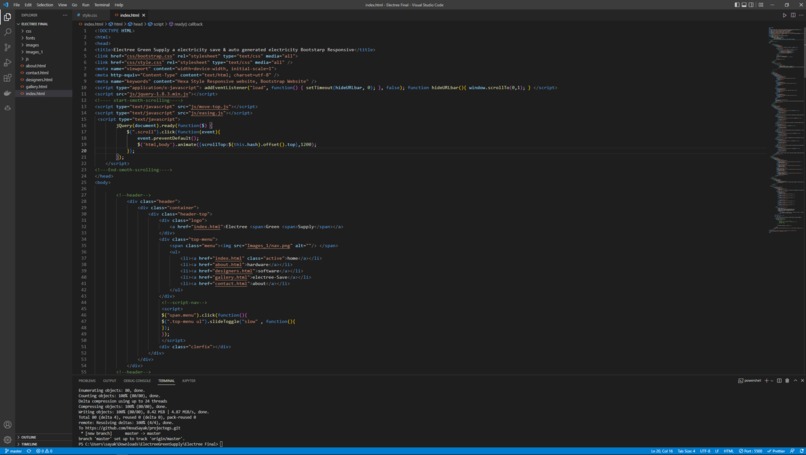Viewport: 806px width, 455px height.
Task: Open the Extensions view
Action: [x=7, y=78]
